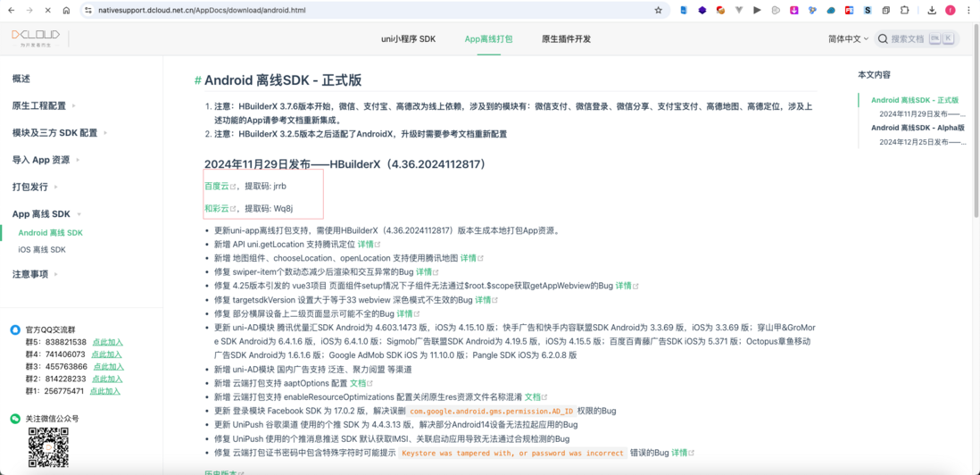Open the 原生插件开发 tab
Viewport: 980px width, 475px height.
(566, 38)
